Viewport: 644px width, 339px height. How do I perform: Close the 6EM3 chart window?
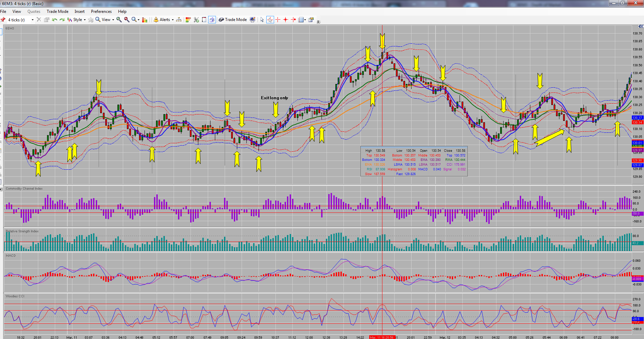635,3
